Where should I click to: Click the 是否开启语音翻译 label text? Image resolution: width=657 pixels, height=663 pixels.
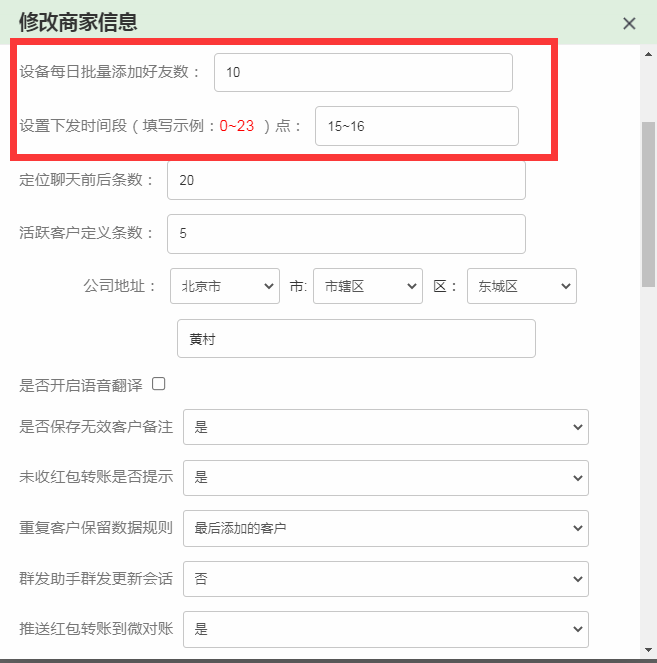[80, 385]
